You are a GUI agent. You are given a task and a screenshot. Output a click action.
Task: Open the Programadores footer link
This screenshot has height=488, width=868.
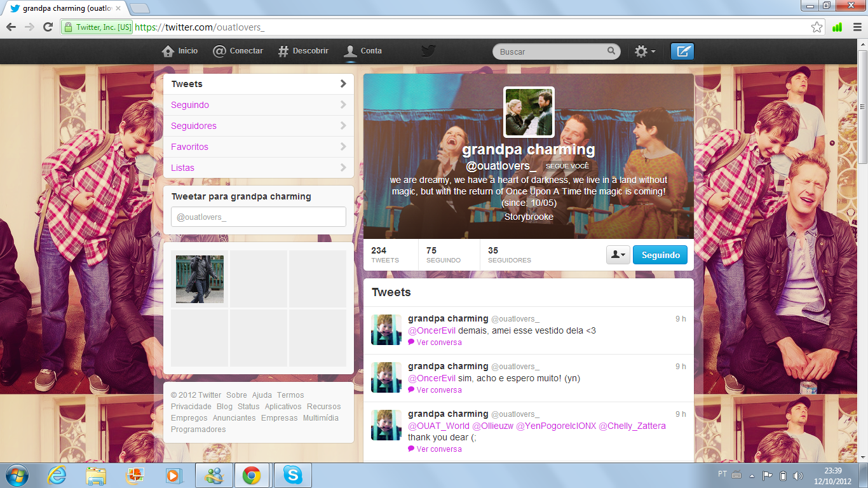[x=198, y=430]
